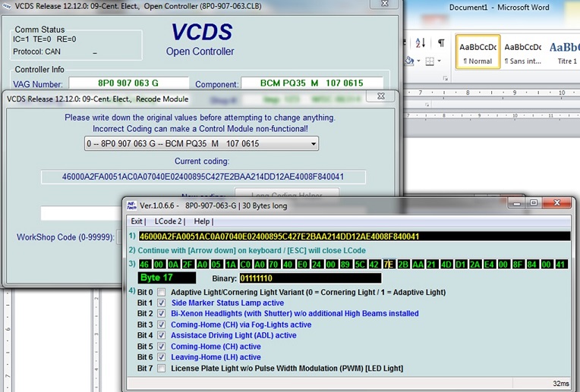Click the Component field BCM PQ35 M
The height and width of the screenshot is (392, 580).
[312, 83]
